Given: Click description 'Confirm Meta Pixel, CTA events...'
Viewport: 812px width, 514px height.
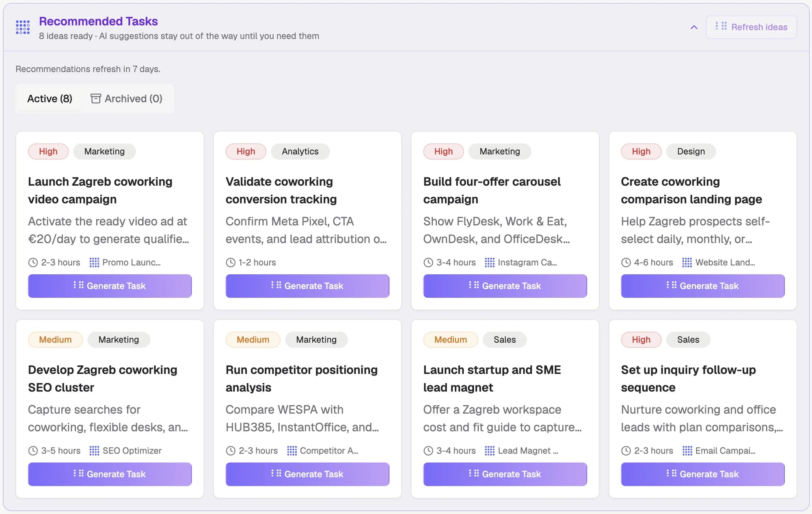Looking at the screenshot, I should (x=306, y=230).
